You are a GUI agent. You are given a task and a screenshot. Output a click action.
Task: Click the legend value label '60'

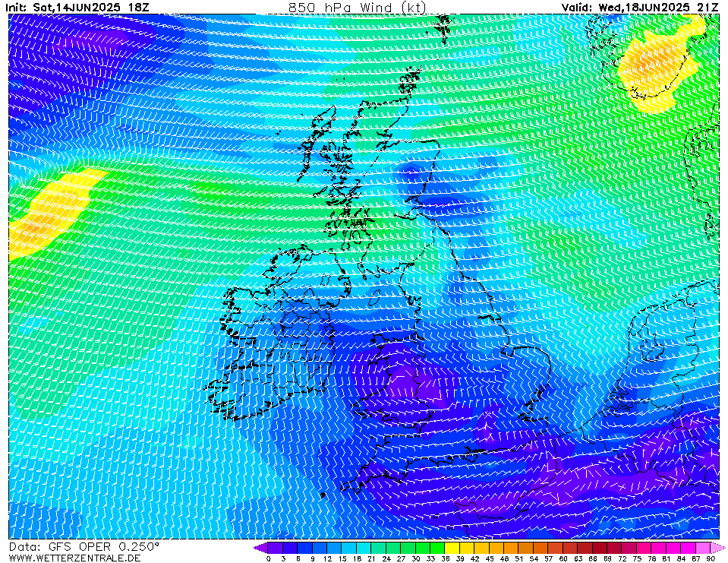[563, 558]
